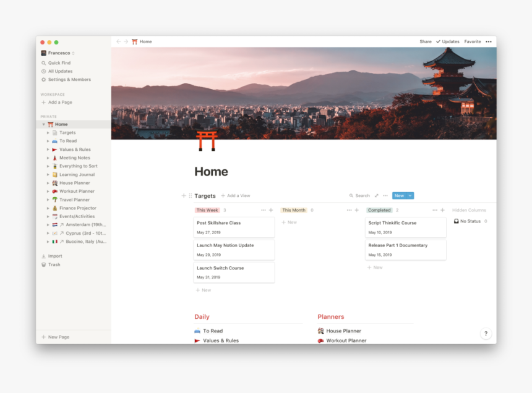The width and height of the screenshot is (532, 393).
Task: Add card to Completed column
Action: tap(442, 210)
